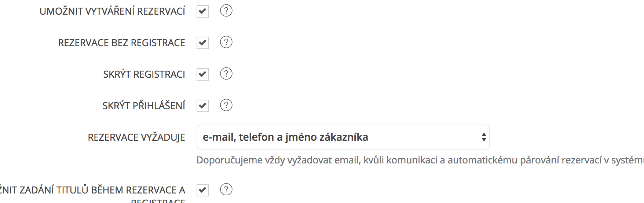The height and width of the screenshot is (203, 644).
Task: Click the up-down arrows of the select box
Action: [x=484, y=137]
